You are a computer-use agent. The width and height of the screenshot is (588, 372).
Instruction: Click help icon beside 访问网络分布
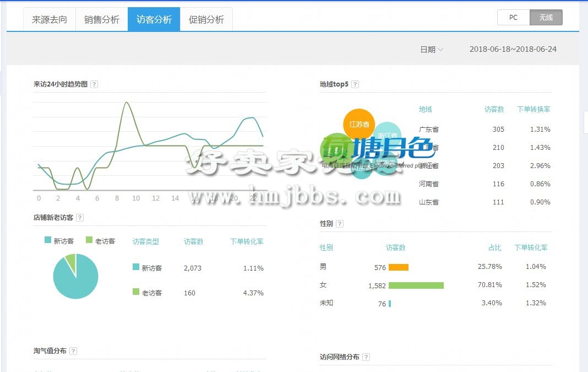coord(366,357)
